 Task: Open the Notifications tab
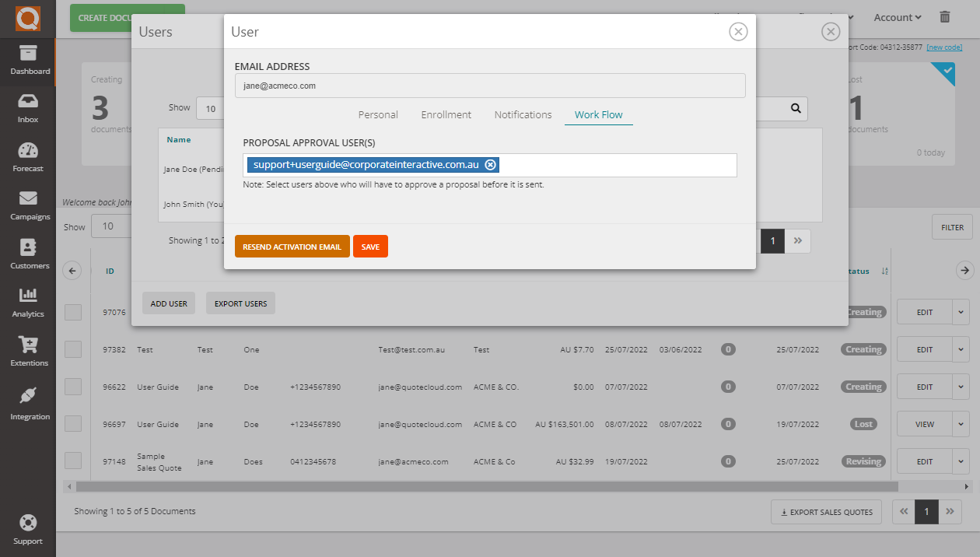[522, 114]
